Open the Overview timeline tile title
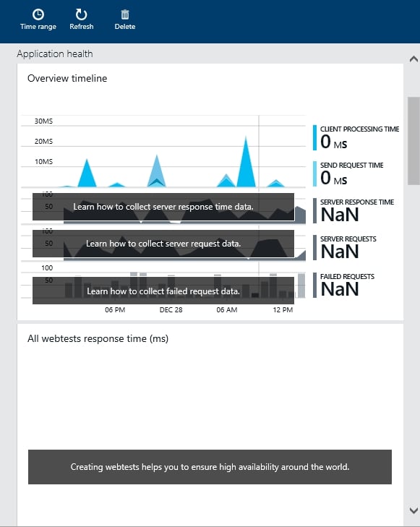Image resolution: width=420 pixels, height=527 pixels. coord(67,78)
